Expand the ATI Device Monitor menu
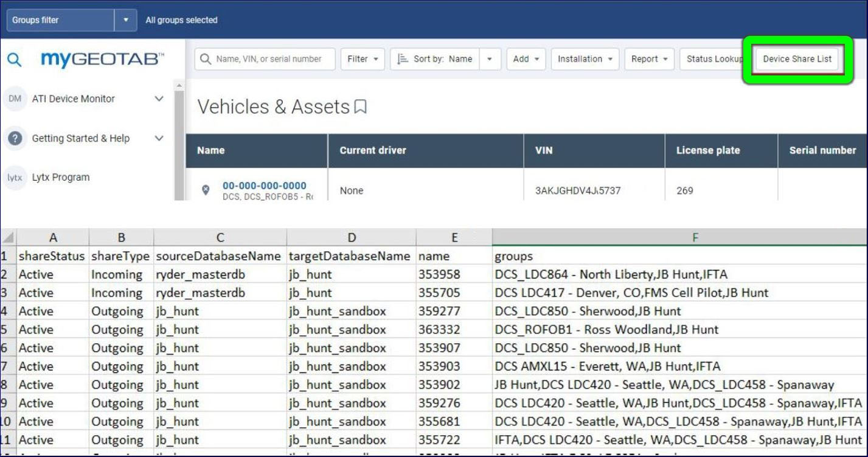868x457 pixels. pyautogui.click(x=159, y=99)
